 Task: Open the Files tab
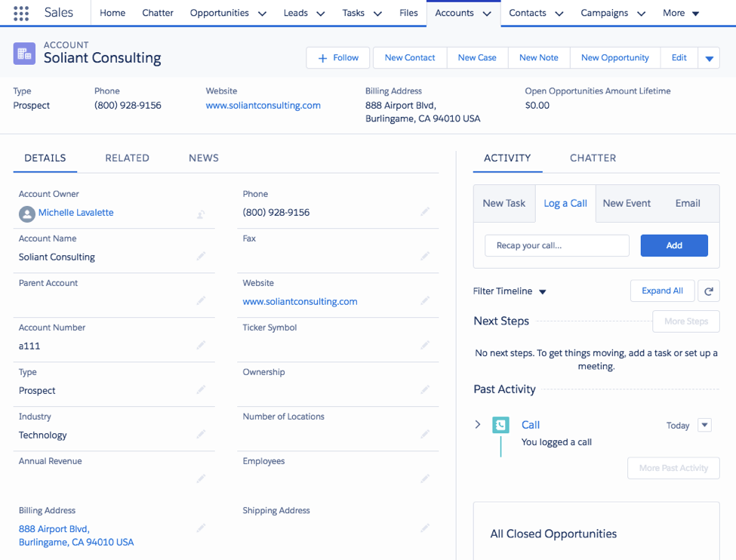(x=408, y=13)
